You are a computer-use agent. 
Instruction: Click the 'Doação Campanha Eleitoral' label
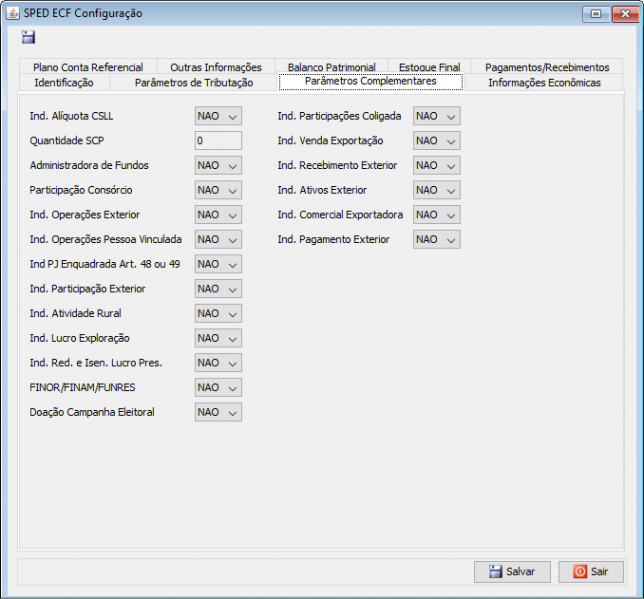click(x=92, y=412)
